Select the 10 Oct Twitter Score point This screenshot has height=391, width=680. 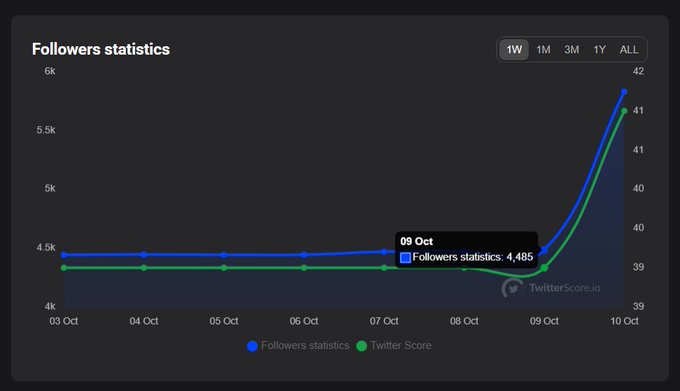click(624, 111)
